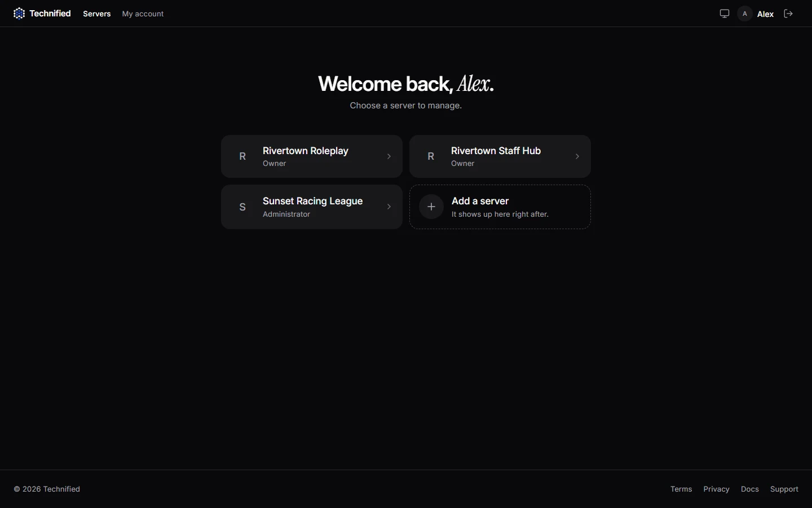This screenshot has height=508, width=812.
Task: Click the 'Administrator' role text
Action: tap(286, 214)
